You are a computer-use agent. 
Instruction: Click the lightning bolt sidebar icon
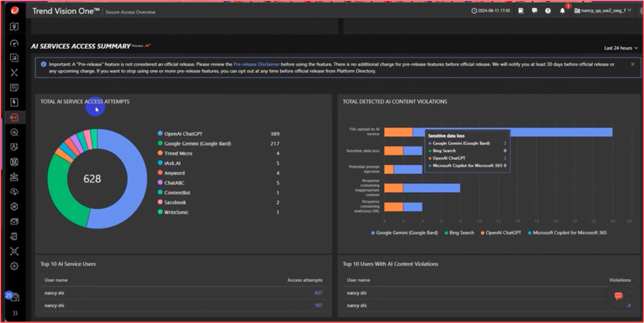tap(14, 102)
